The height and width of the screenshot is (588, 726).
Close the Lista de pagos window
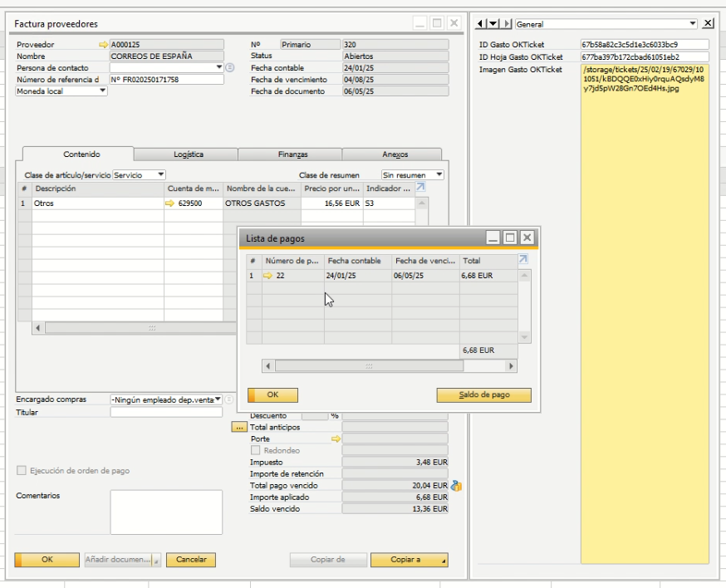click(527, 238)
